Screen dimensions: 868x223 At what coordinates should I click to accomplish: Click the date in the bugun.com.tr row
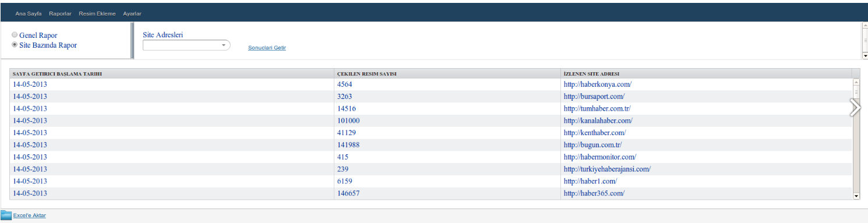pyautogui.click(x=30, y=145)
